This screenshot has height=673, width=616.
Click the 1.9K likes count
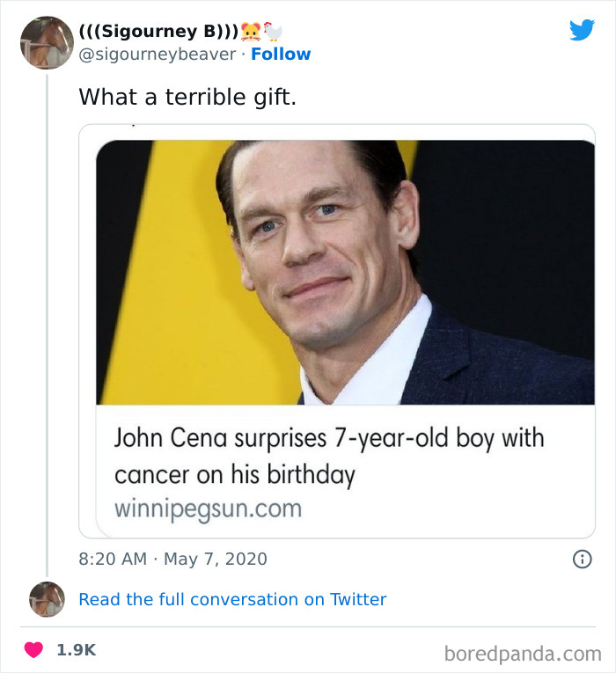click(x=76, y=650)
